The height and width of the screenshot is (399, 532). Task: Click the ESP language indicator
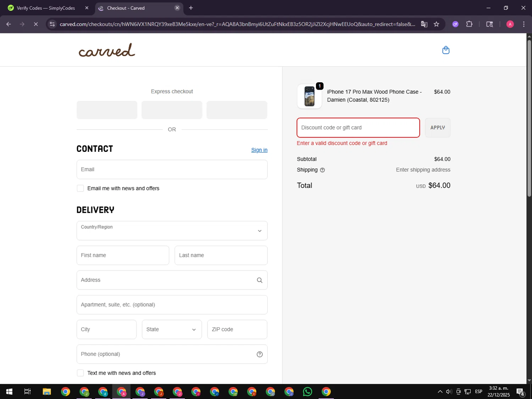pos(478,392)
